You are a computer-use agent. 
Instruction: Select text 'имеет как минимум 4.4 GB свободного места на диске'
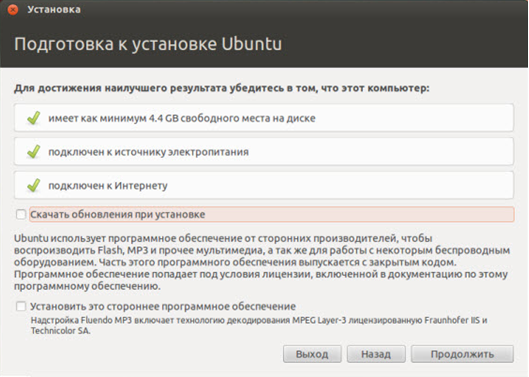tap(182, 118)
